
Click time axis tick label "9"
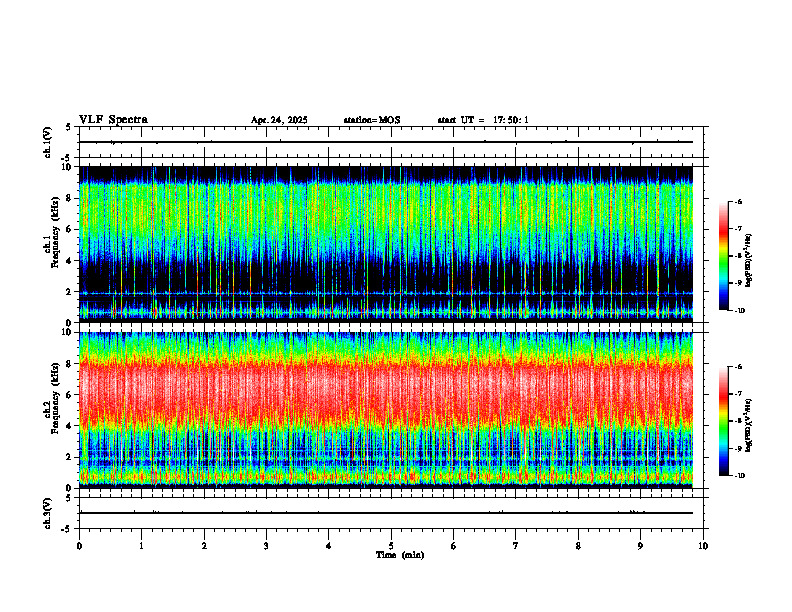640,546
